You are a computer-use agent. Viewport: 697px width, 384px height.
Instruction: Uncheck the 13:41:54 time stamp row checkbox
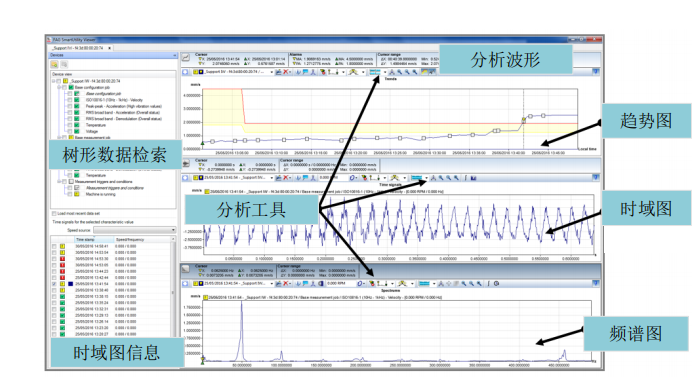[54, 284]
